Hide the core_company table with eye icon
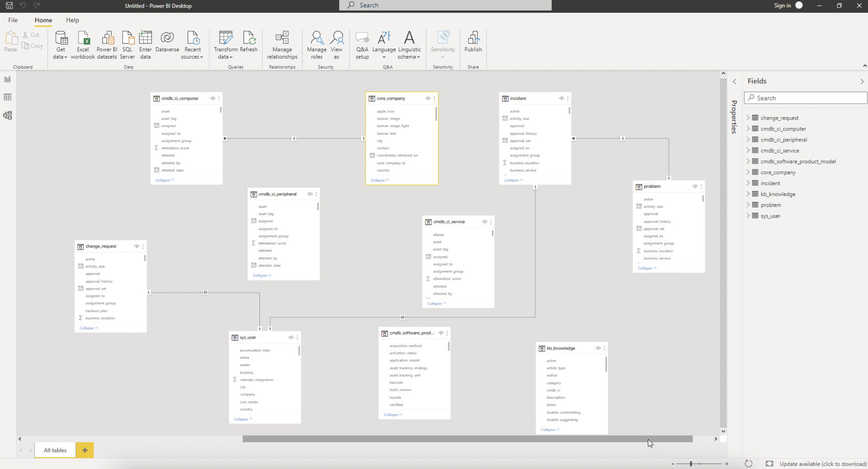 pyautogui.click(x=428, y=99)
